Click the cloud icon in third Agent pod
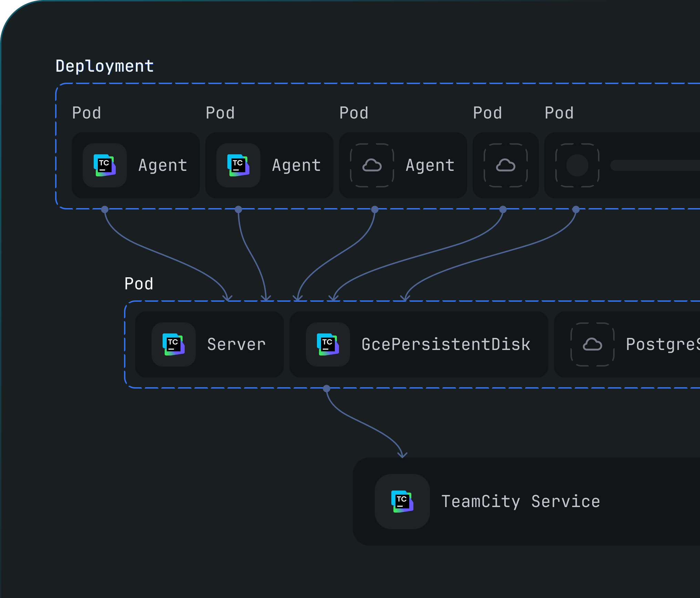Screen dimensions: 700x598 (372, 165)
